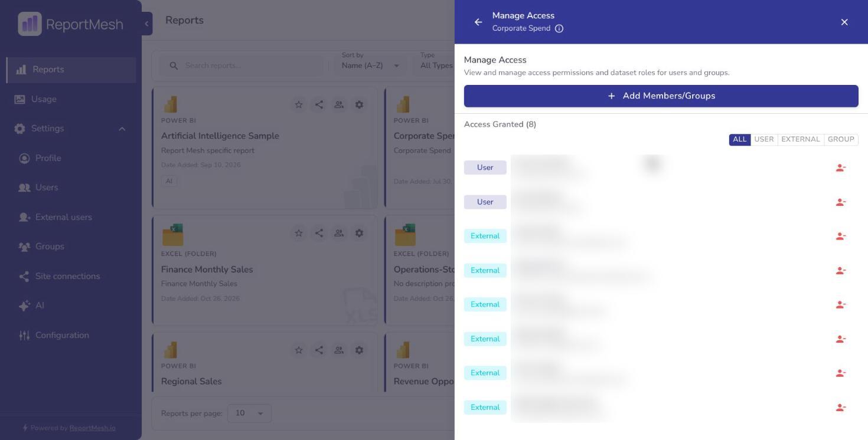Open Profile settings page
This screenshot has height=440, width=868.
click(x=71, y=158)
